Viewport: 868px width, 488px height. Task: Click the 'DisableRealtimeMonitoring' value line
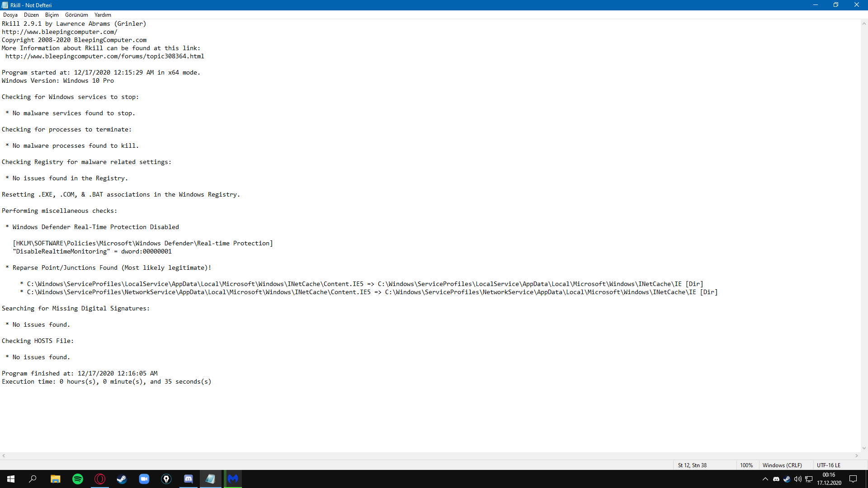pyautogui.click(x=92, y=251)
